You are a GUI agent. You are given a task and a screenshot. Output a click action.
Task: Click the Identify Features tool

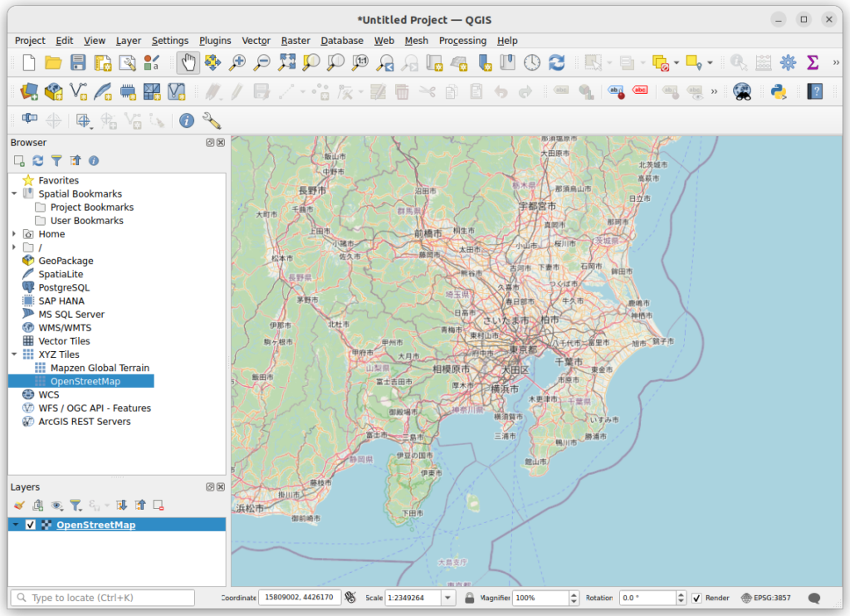(x=186, y=120)
